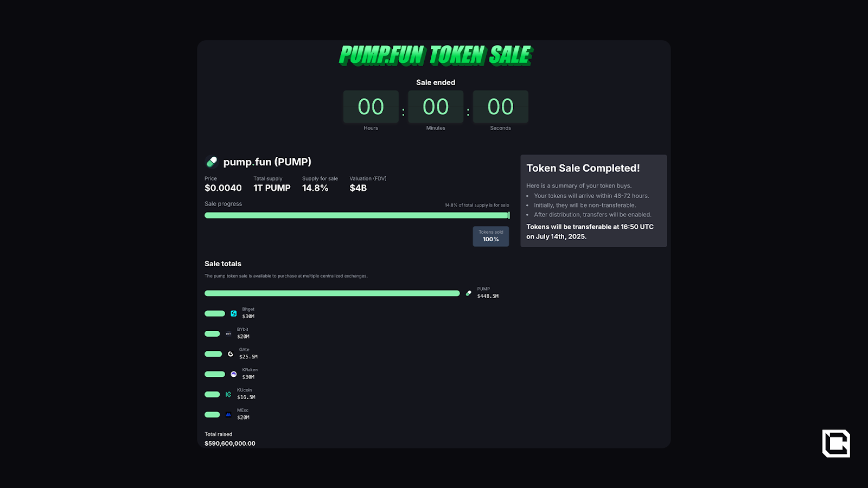This screenshot has height=488, width=868.
Task: Click the Sale progress bar
Action: point(356,215)
